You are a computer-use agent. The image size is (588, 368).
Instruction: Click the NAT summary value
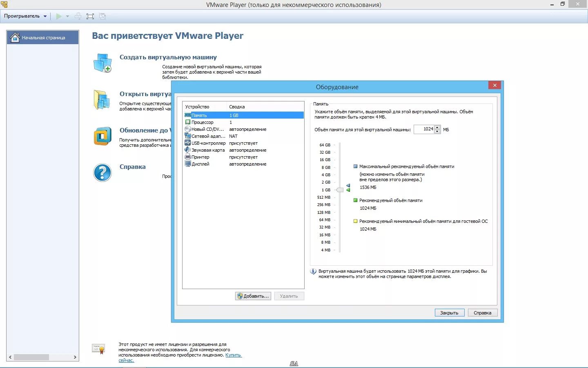pos(233,136)
